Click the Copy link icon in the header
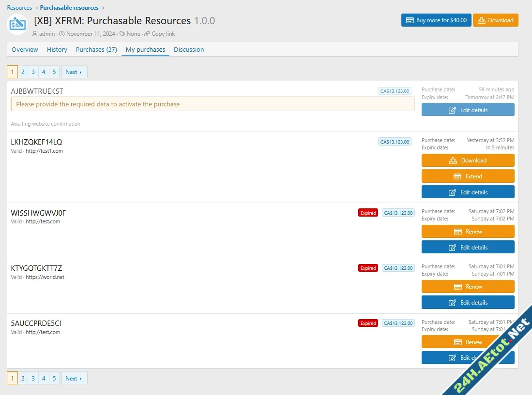 point(147,34)
